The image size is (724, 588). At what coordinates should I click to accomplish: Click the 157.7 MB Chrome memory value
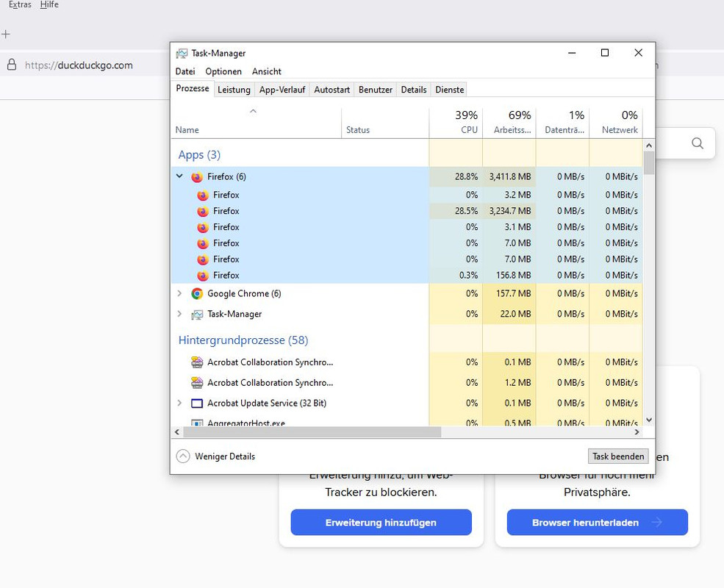(513, 293)
